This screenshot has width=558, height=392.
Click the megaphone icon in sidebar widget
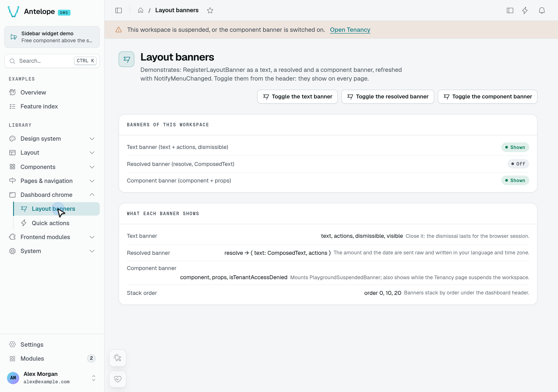pos(14,37)
